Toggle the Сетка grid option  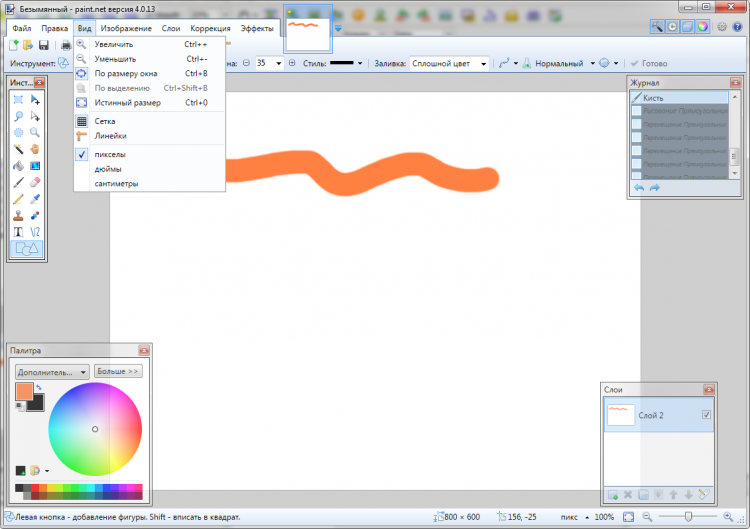point(149,121)
